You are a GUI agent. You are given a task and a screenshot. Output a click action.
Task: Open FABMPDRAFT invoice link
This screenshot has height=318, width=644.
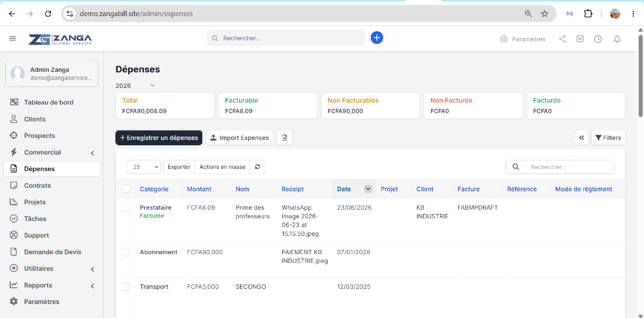pyautogui.click(x=478, y=208)
